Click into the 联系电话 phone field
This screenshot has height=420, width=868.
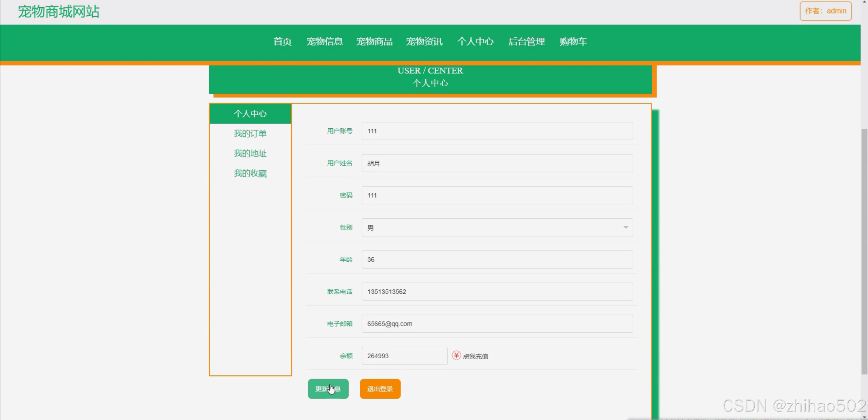click(497, 292)
